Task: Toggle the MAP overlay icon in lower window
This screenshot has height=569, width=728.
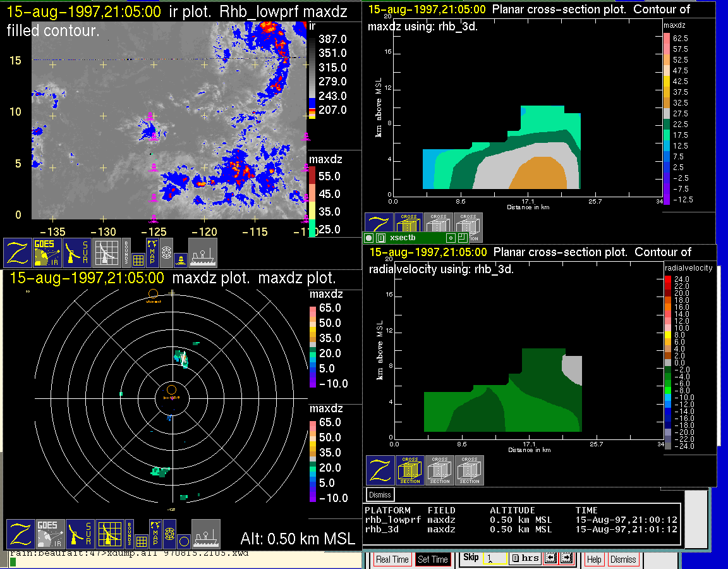Action: pos(155,534)
